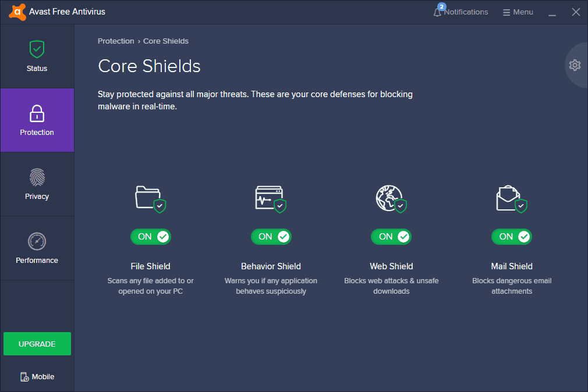Switch off the Mail Shield
Viewport: 588px width, 392px height.
[511, 237]
